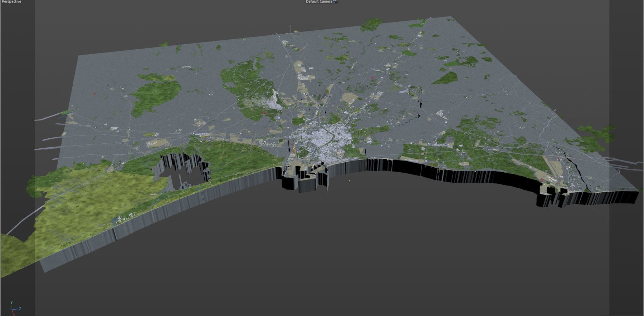This screenshot has height=316, width=644.
Task: Click the camera icon beside Default Camera
Action: 335,2
